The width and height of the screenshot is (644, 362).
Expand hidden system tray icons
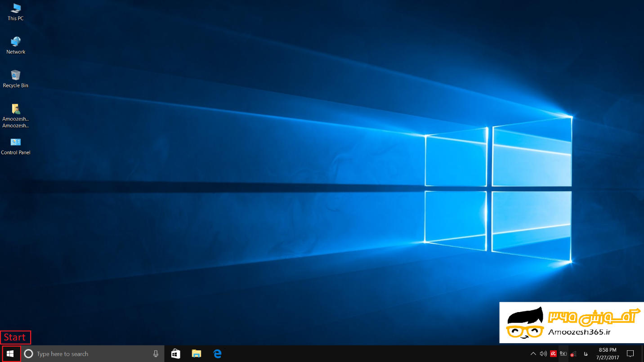click(533, 354)
